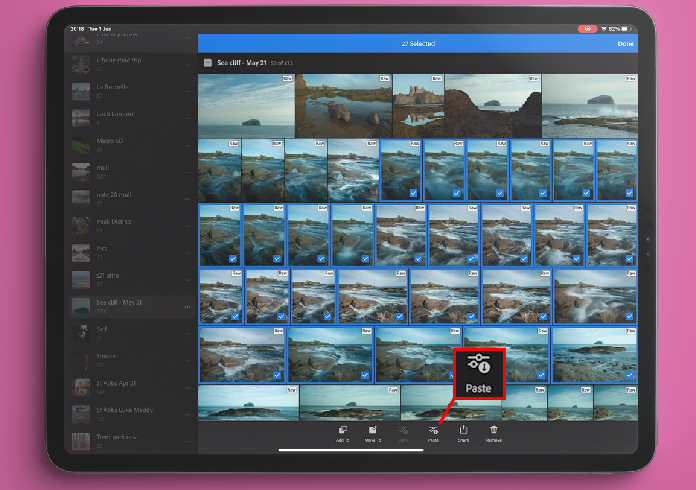
Task: Tap the Add To icon in bottom toolbar
Action: click(342, 430)
